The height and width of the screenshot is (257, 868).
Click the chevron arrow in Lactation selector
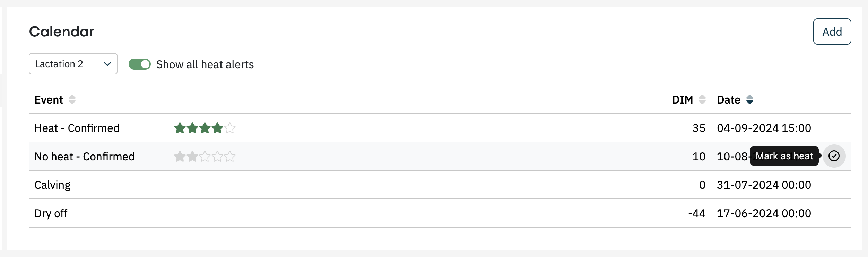107,64
